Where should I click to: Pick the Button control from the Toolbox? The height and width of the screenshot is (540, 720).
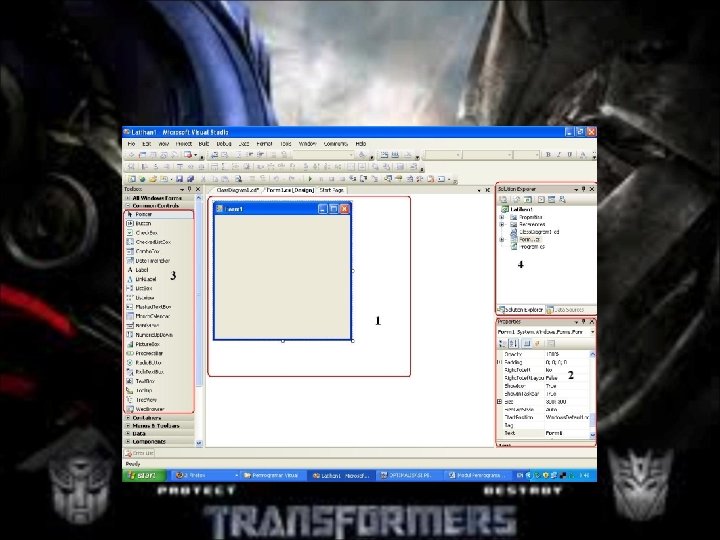pos(159,223)
